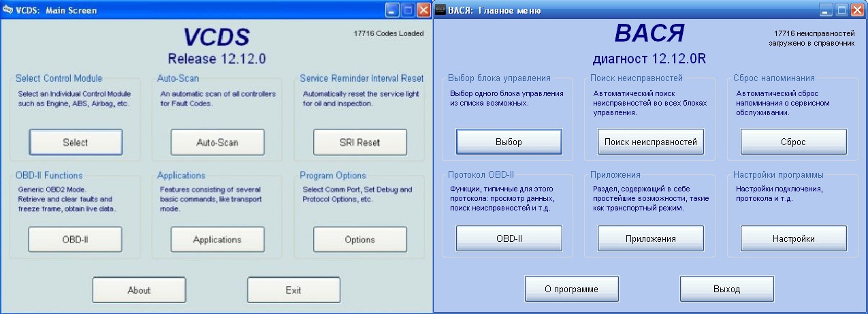Click the 'Выбор блока управления' group label
The image size is (868, 314).
[499, 78]
